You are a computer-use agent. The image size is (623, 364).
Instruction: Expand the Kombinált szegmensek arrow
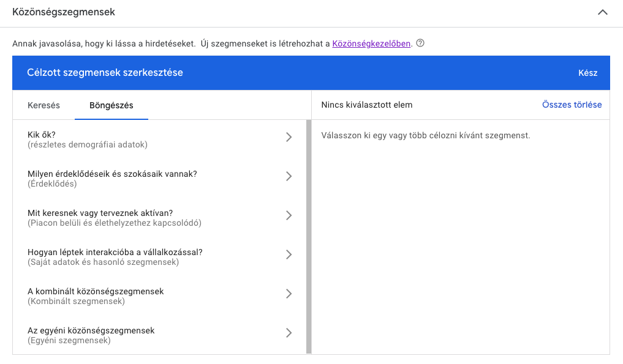pos(289,294)
